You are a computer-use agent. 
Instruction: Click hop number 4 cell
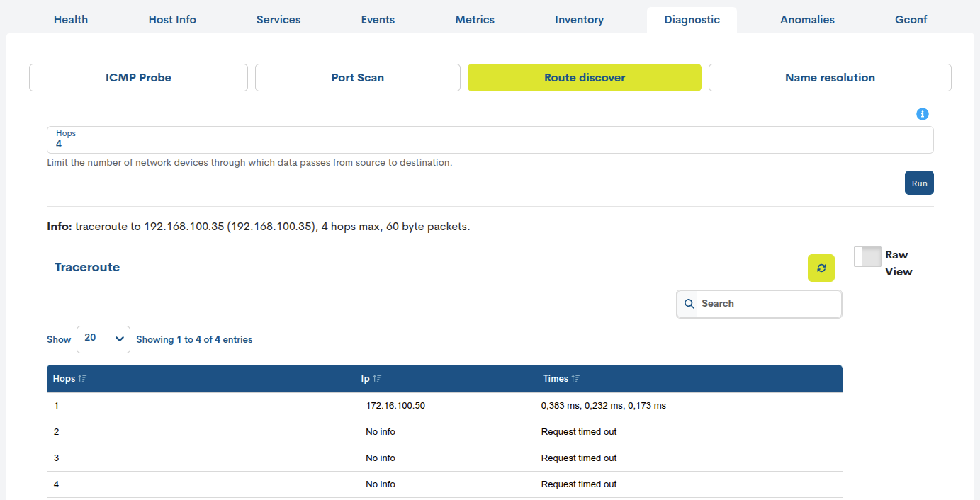pos(57,484)
